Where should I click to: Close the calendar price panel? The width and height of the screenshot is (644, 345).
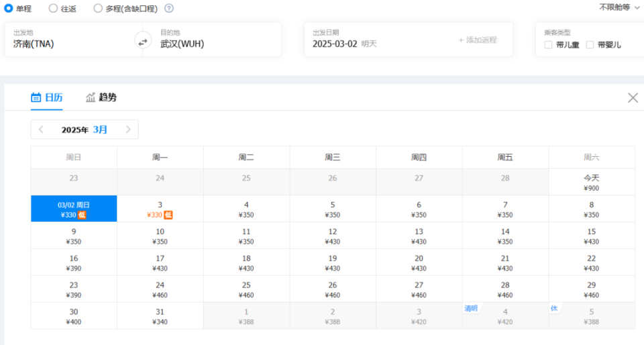pos(633,98)
